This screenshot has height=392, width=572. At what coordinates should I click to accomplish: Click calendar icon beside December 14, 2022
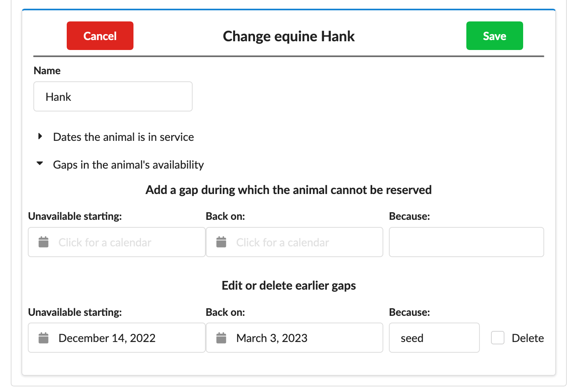[44, 338]
